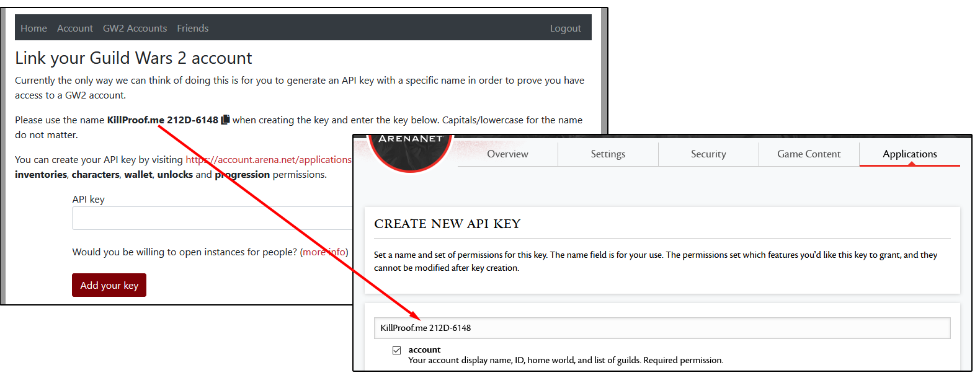
Task: Open the Security tab
Action: click(x=708, y=154)
